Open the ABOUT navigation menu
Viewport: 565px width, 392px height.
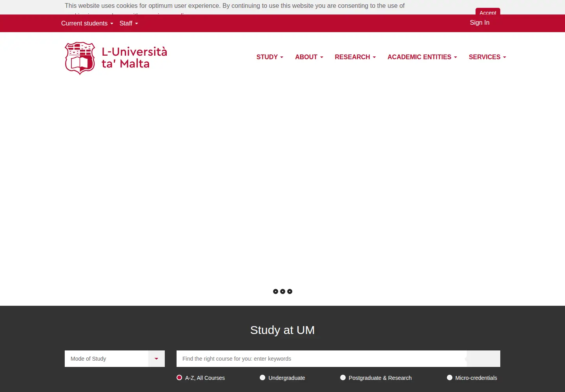[x=309, y=57]
